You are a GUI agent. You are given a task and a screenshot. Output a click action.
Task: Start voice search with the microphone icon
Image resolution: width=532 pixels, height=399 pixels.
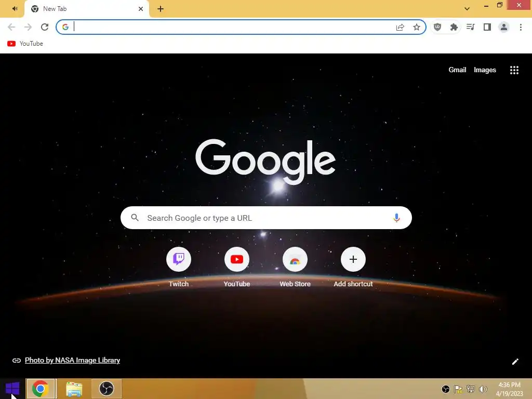pyautogui.click(x=396, y=218)
